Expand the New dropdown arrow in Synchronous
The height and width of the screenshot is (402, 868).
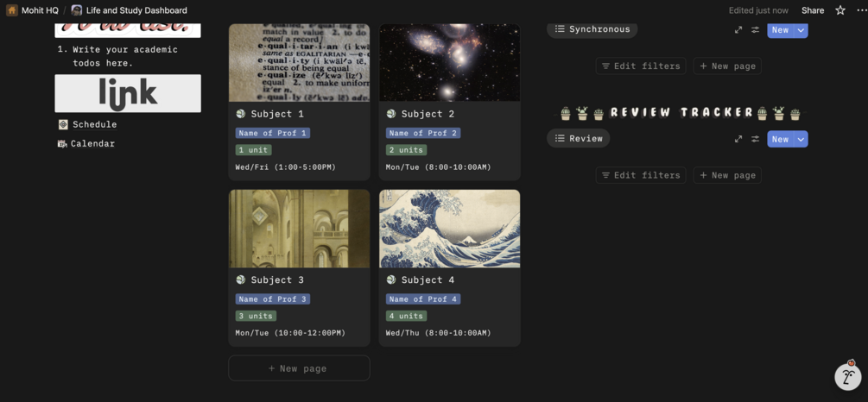click(801, 30)
